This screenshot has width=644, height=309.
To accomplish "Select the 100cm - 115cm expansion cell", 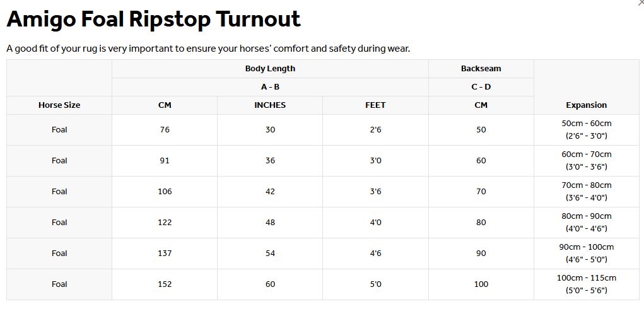I will [x=586, y=284].
